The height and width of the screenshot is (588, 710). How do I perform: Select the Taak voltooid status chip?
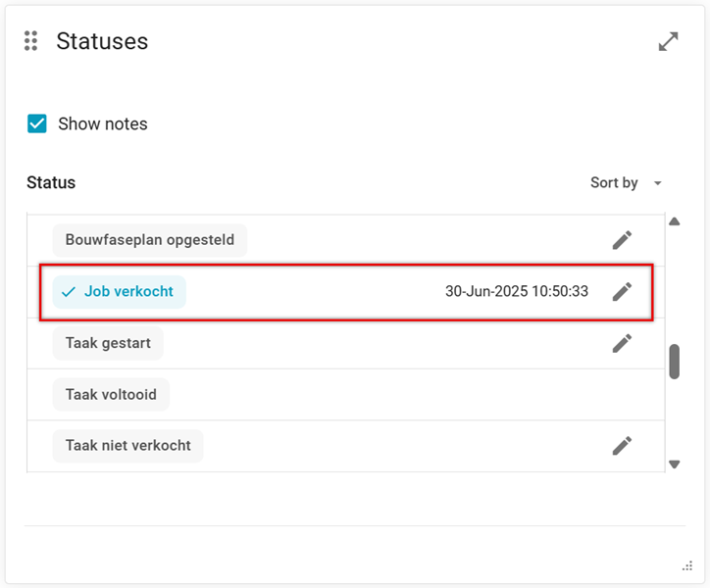coord(111,395)
